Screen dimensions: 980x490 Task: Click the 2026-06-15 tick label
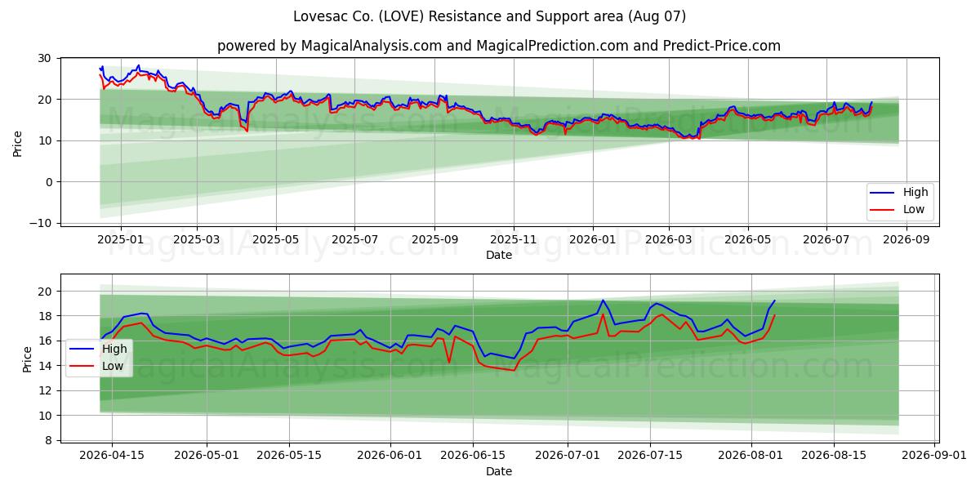pos(473,456)
